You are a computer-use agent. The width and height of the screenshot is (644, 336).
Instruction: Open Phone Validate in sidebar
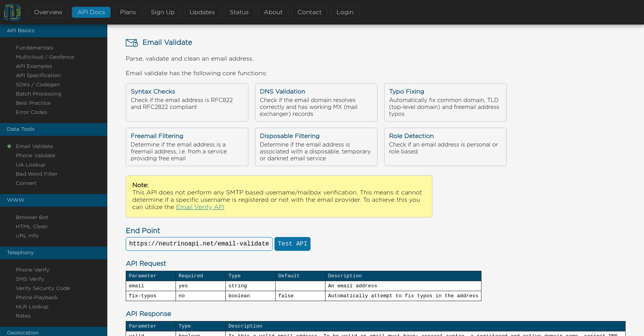[35, 155]
